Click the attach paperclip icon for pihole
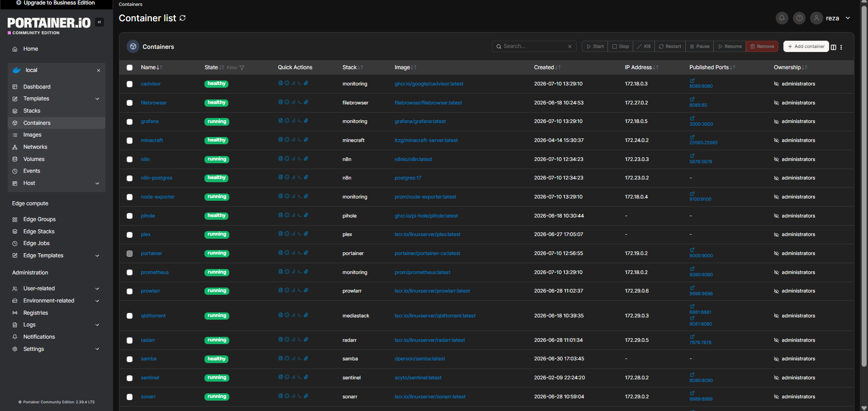The width and height of the screenshot is (868, 411). point(306,215)
